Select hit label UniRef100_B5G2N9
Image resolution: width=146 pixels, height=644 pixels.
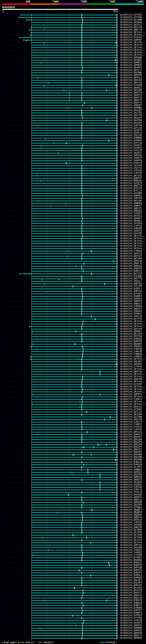pyautogui.click(x=131, y=454)
